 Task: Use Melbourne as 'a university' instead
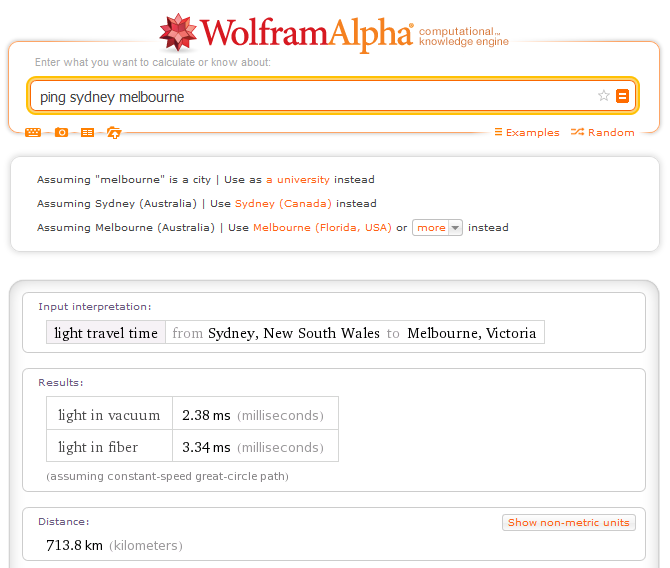(x=297, y=180)
